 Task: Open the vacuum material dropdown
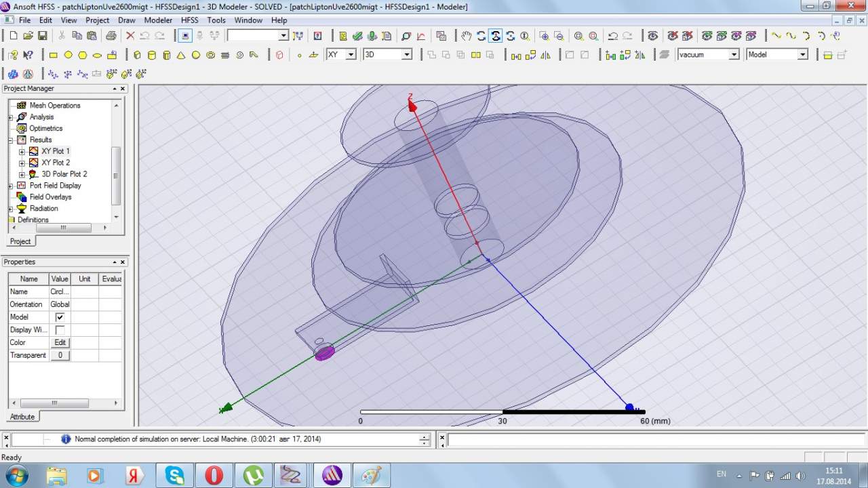pyautogui.click(x=734, y=55)
